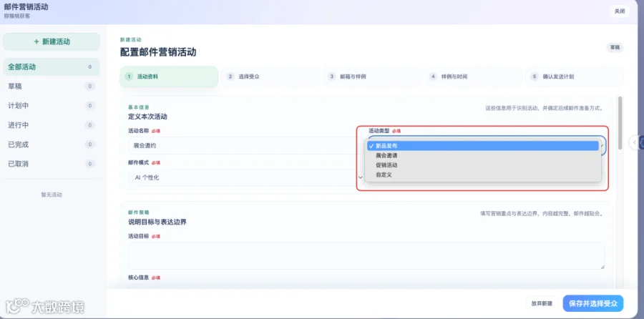Go to step 4 样例与时间 tab
Viewport: 644px width, 319px height.
(x=473, y=77)
